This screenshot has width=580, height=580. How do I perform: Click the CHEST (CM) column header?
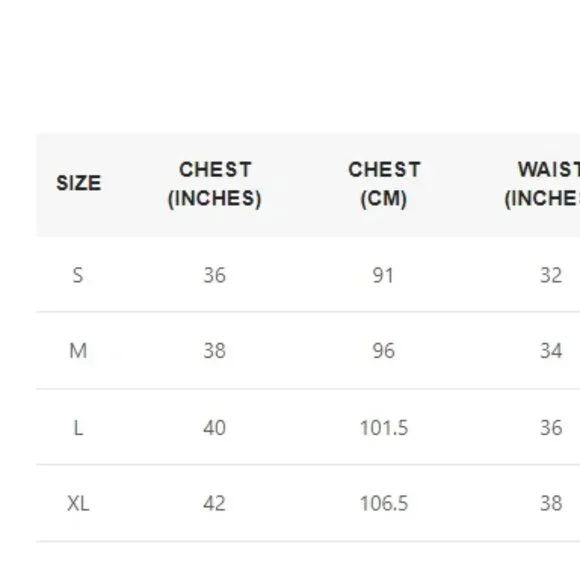tap(384, 184)
